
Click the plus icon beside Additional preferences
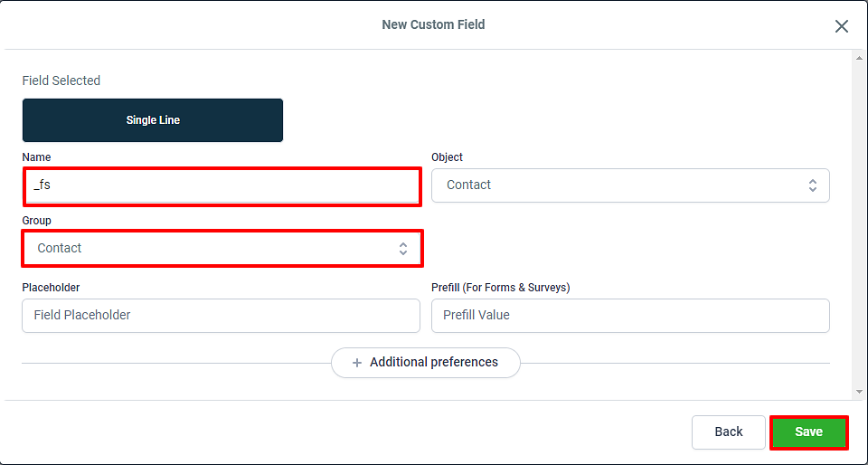pyautogui.click(x=358, y=363)
